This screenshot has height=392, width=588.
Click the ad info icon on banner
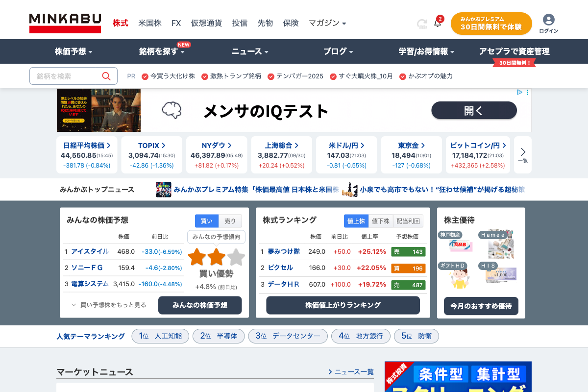tap(519, 92)
